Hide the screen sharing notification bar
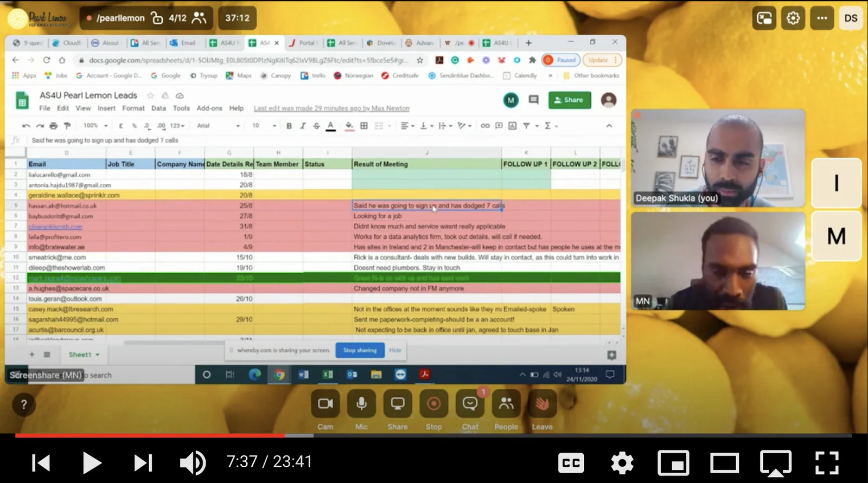 point(395,350)
